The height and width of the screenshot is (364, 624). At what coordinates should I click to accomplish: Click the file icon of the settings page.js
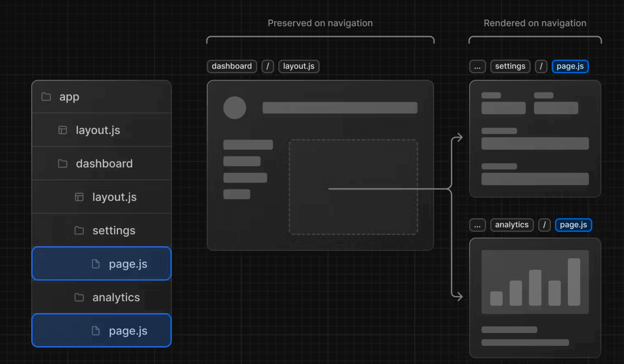[96, 264]
